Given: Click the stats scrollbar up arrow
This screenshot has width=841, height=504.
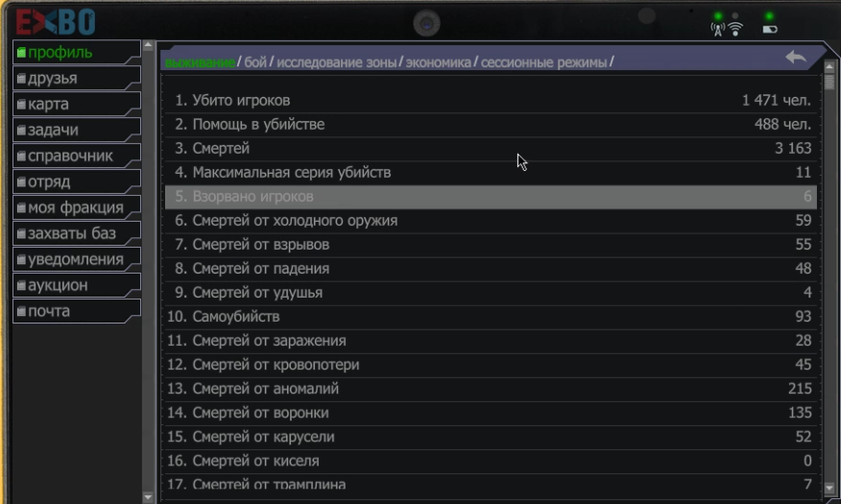Looking at the screenshot, I should (829, 66).
